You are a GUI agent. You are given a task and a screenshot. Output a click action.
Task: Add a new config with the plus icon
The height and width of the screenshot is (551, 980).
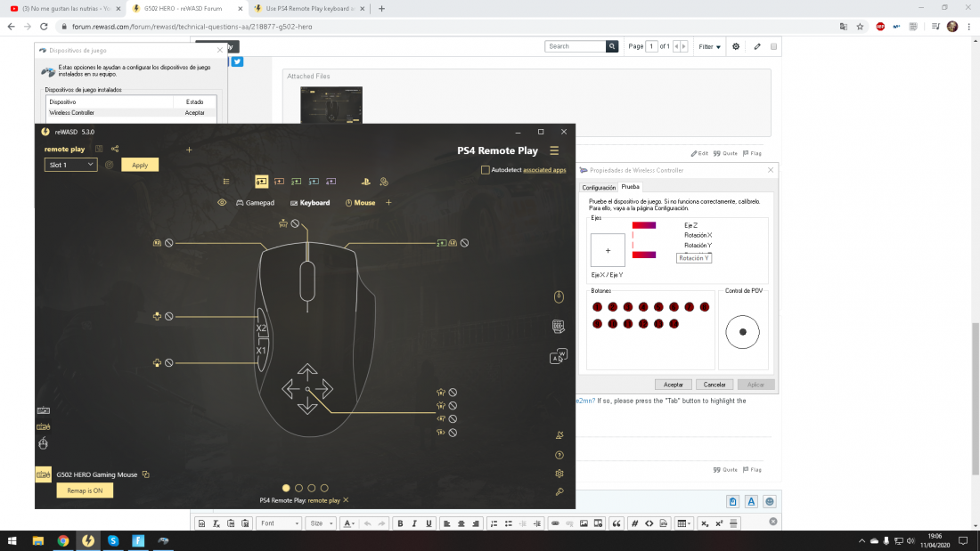189,150
